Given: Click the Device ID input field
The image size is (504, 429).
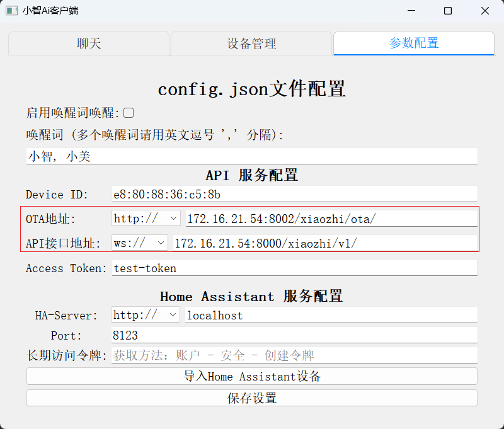Looking at the screenshot, I should pyautogui.click(x=295, y=194).
